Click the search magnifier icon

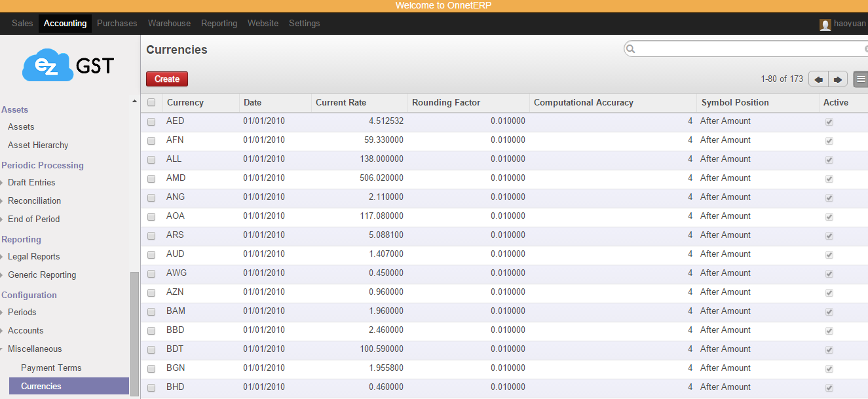[630, 48]
